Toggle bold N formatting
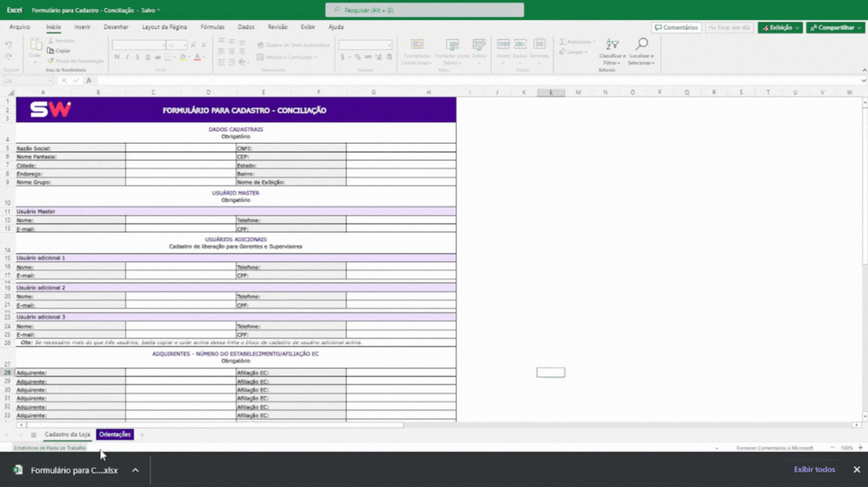This screenshot has width=868, height=487. [x=117, y=57]
